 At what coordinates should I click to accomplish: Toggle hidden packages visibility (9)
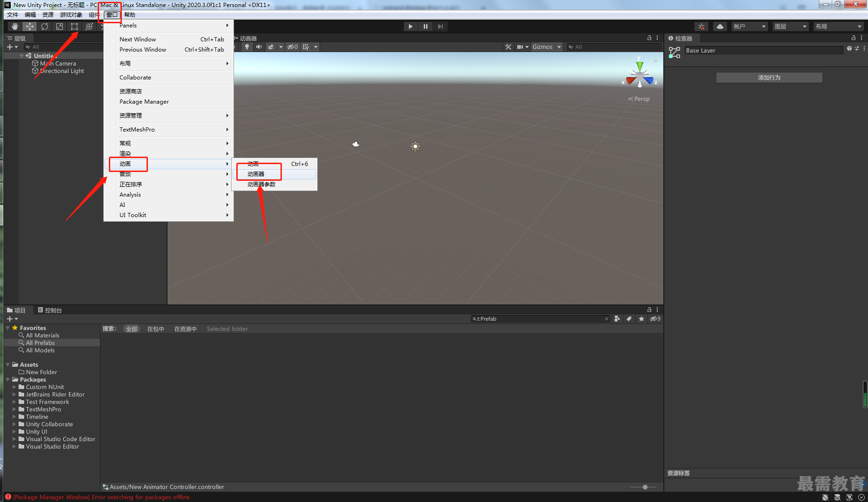(x=655, y=319)
